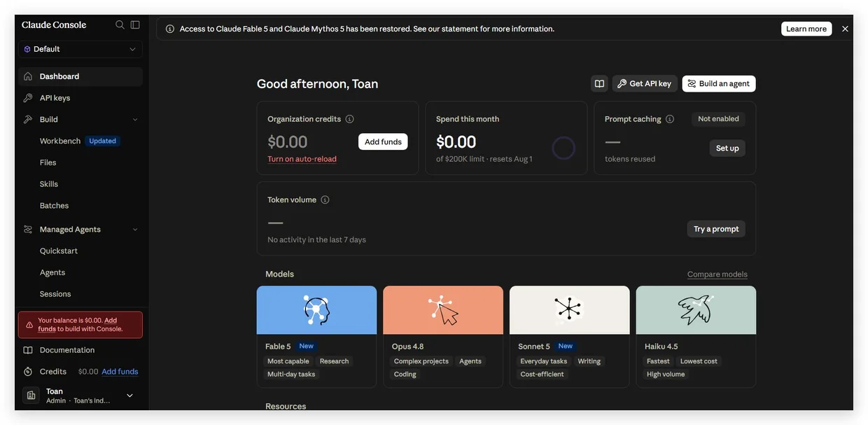Click the Spend this month $0.00 value

point(456,142)
